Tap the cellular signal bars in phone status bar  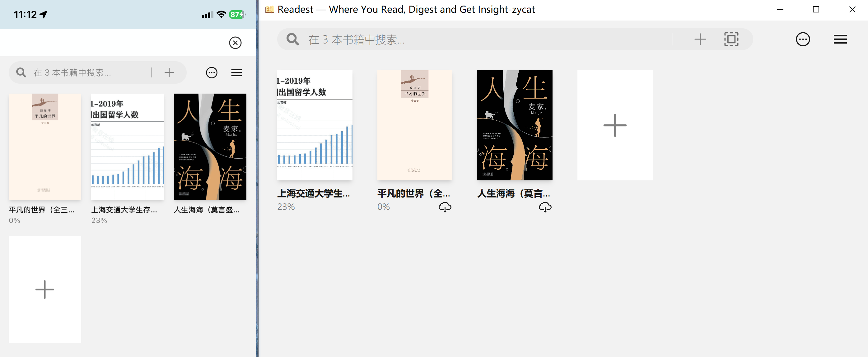207,15
